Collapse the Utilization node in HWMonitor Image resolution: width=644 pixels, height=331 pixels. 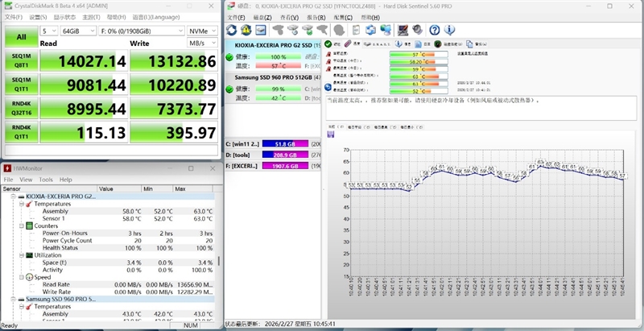coord(22,255)
